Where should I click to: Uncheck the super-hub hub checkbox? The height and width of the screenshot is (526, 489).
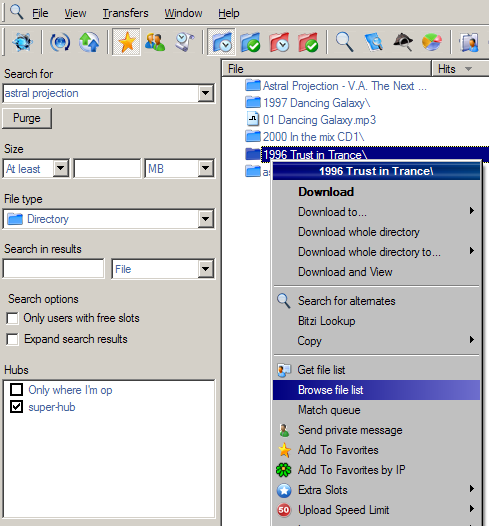[16, 407]
